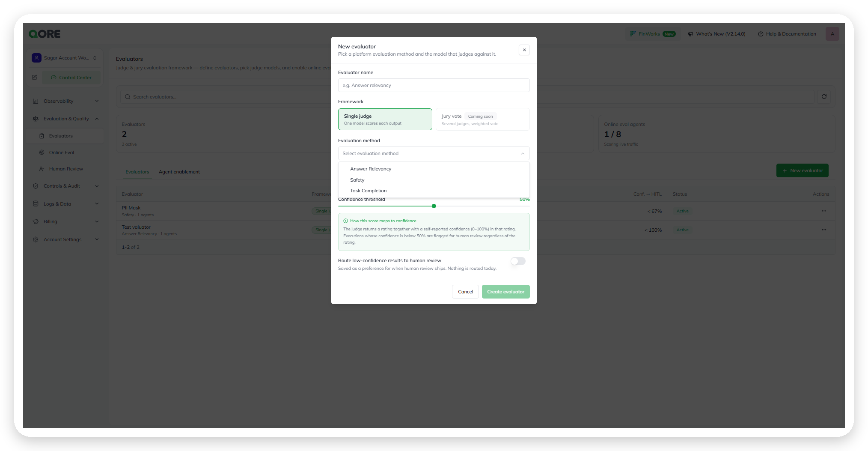Click the What's New megaphone icon
868x451 pixels.
[x=690, y=34]
